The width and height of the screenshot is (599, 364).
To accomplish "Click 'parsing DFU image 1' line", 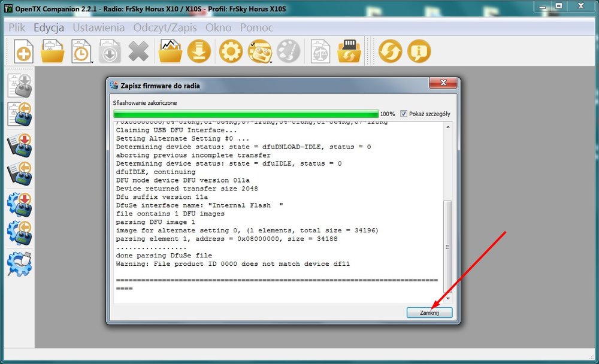I will [156, 222].
